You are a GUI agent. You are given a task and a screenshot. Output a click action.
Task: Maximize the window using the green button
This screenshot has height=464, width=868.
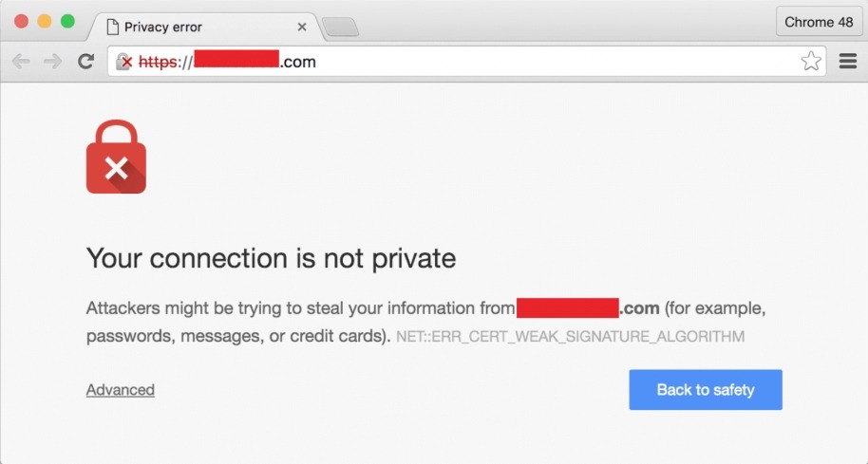pos(67,22)
